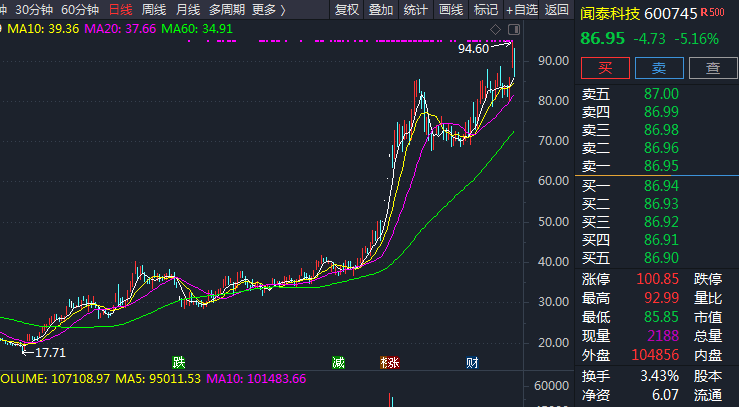
Task: Click the red 买 buy button
Action: pyautogui.click(x=605, y=68)
